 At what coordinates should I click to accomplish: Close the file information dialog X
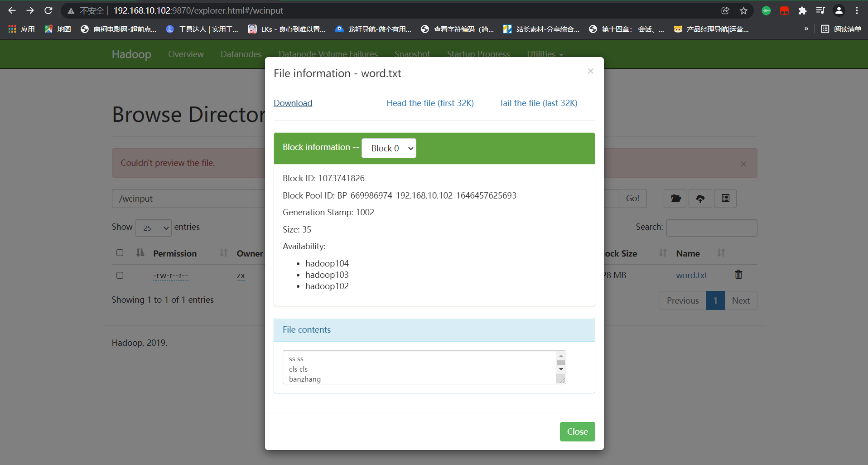pyautogui.click(x=590, y=71)
